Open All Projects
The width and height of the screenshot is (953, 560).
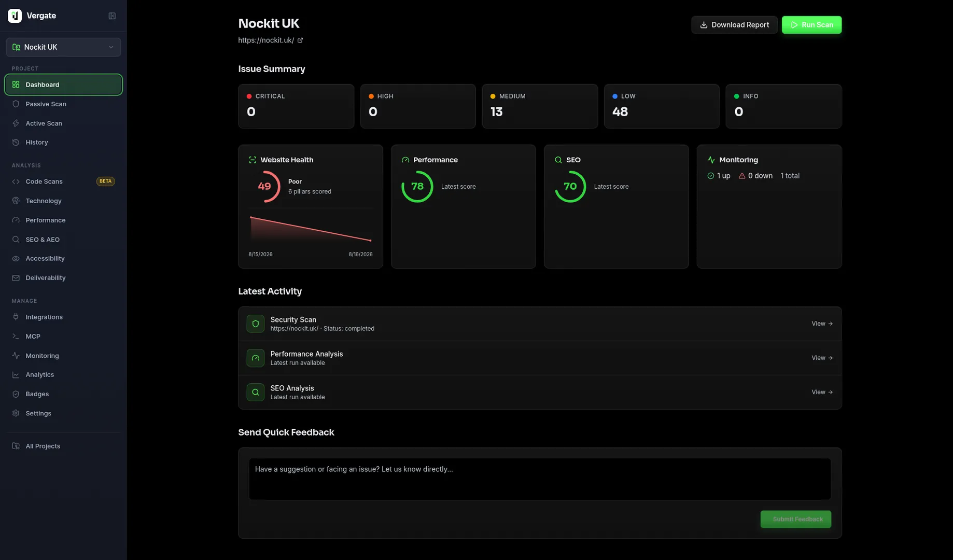pos(63,446)
